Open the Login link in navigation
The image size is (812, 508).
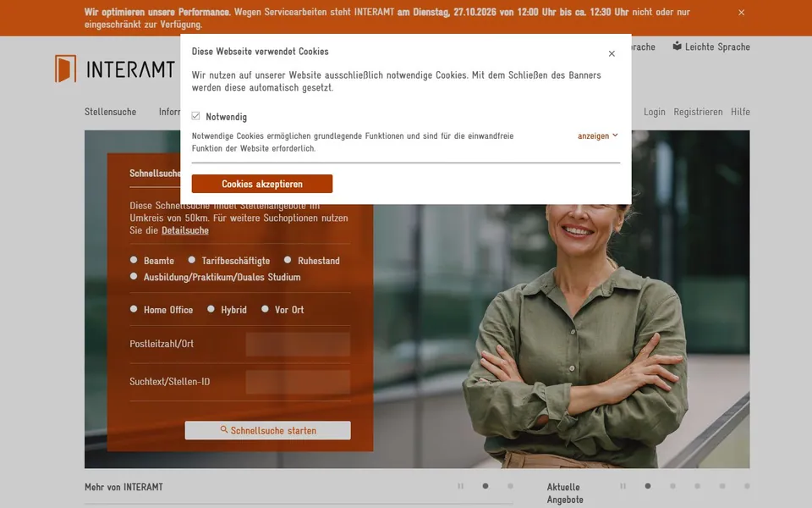(654, 112)
